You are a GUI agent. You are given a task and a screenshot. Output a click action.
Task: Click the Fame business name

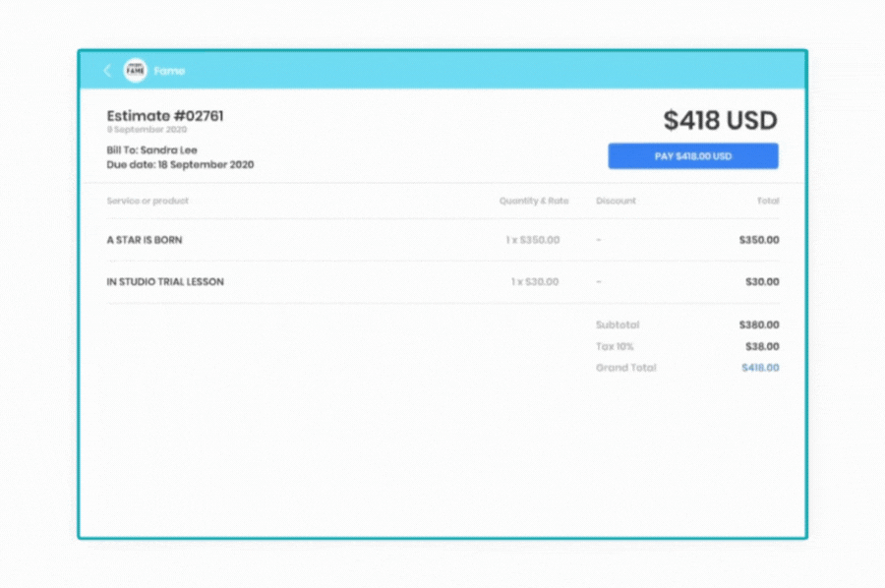click(169, 71)
